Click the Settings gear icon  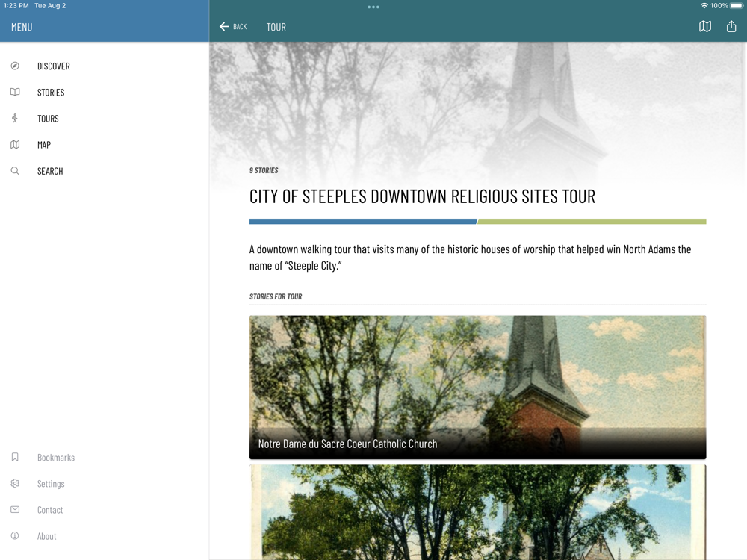[15, 484]
